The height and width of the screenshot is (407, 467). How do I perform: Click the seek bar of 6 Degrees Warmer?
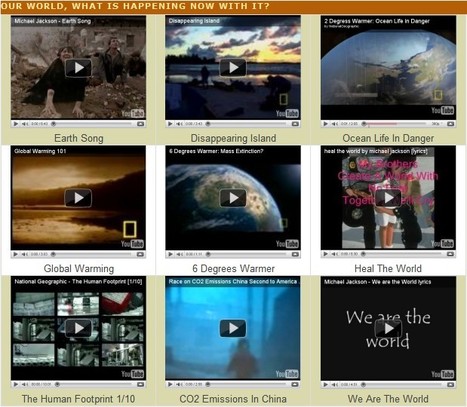coord(247,254)
